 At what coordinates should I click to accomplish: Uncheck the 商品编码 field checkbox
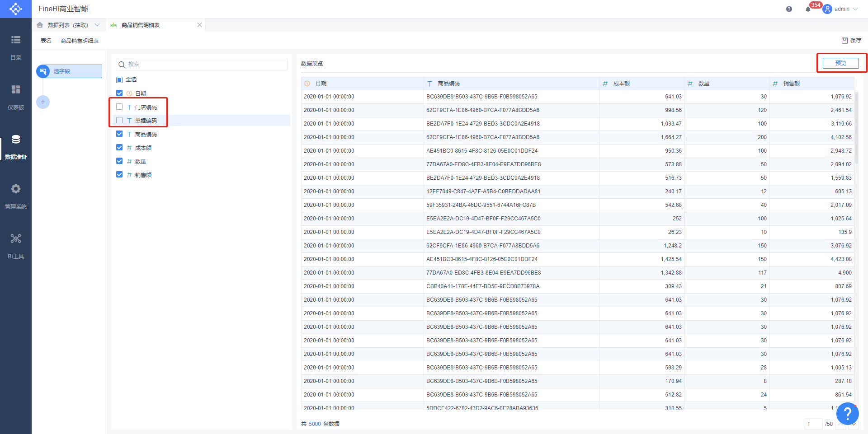point(119,134)
